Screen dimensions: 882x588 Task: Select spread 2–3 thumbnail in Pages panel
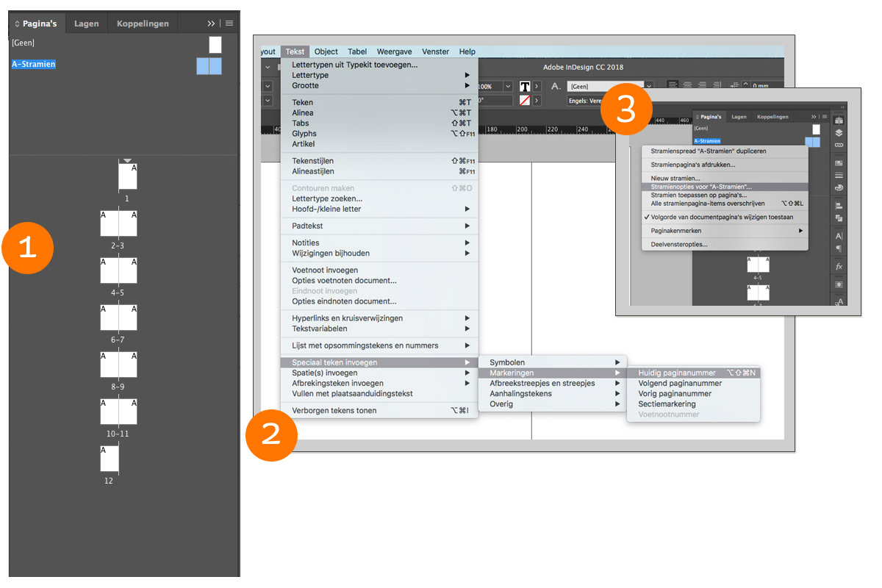click(x=118, y=223)
